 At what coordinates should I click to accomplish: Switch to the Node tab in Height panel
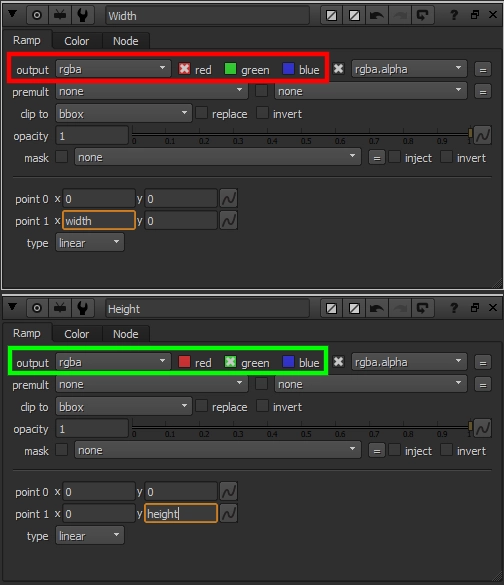(126, 334)
